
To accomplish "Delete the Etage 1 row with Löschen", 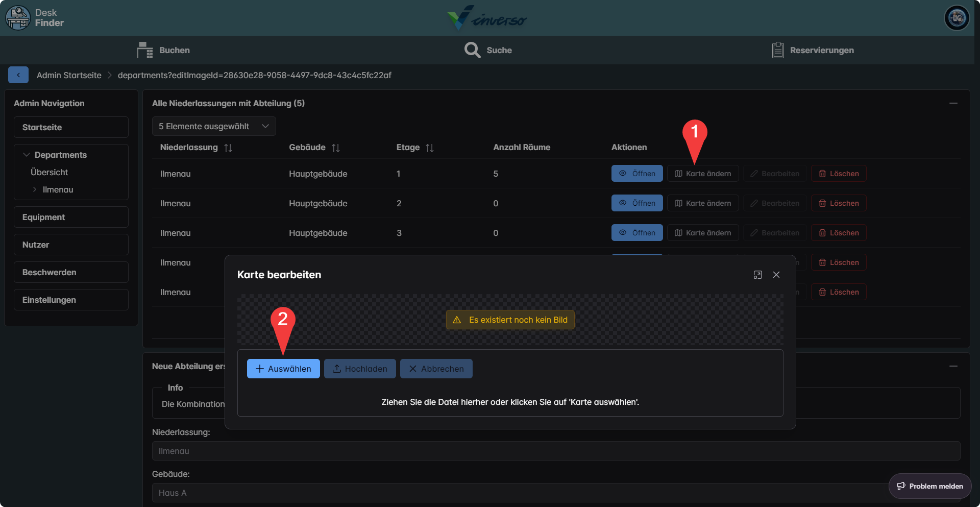I will pyautogui.click(x=839, y=174).
